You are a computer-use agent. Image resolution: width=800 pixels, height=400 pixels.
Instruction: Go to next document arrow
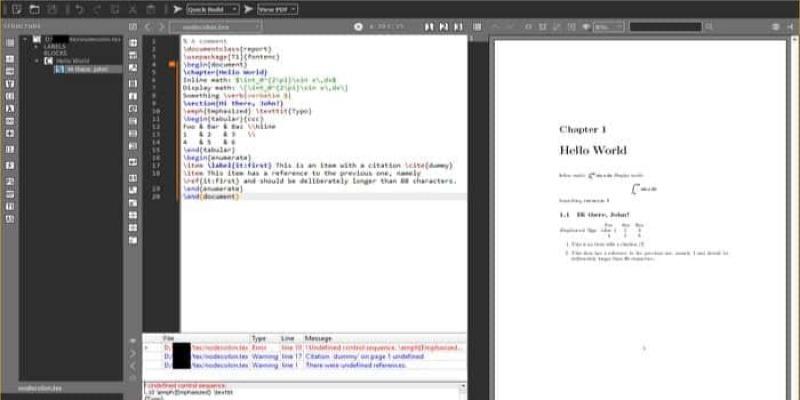[161, 26]
